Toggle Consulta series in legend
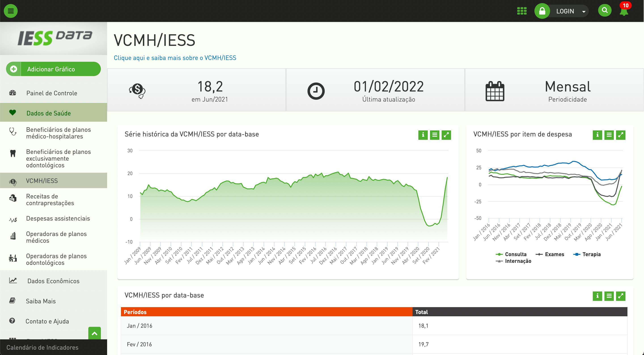 [511, 254]
